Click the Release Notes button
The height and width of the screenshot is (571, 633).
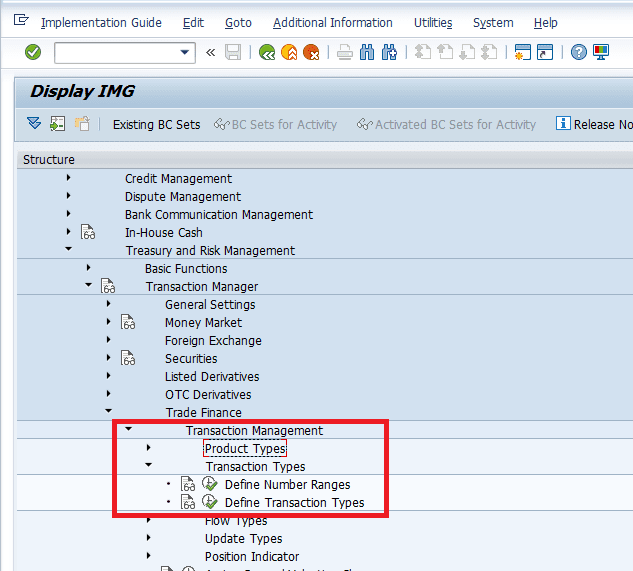click(594, 125)
